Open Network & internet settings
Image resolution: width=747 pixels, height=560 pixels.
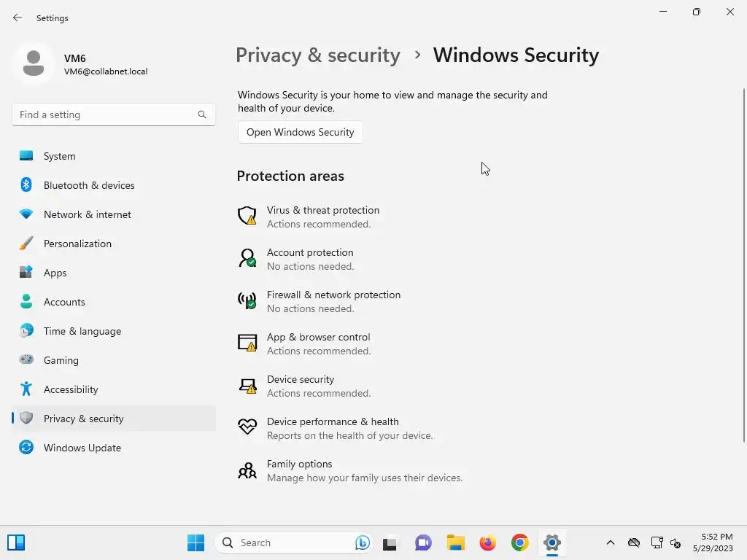pyautogui.click(x=88, y=214)
